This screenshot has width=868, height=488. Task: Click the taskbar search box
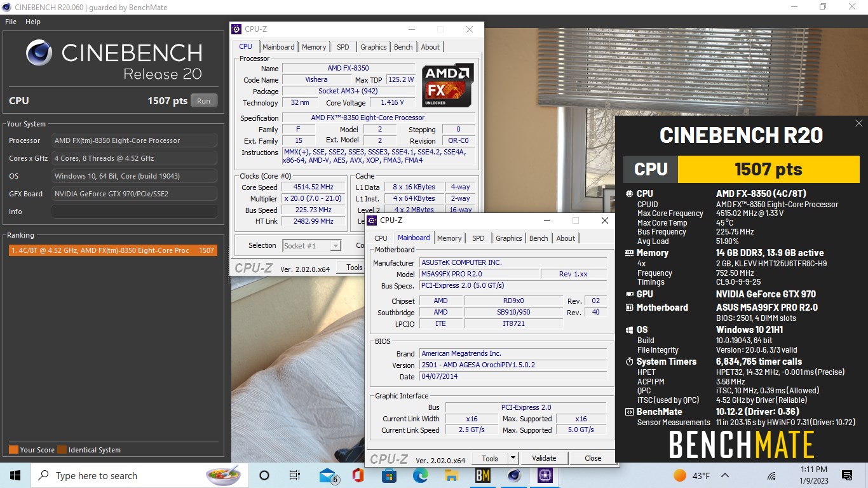pyautogui.click(x=139, y=475)
